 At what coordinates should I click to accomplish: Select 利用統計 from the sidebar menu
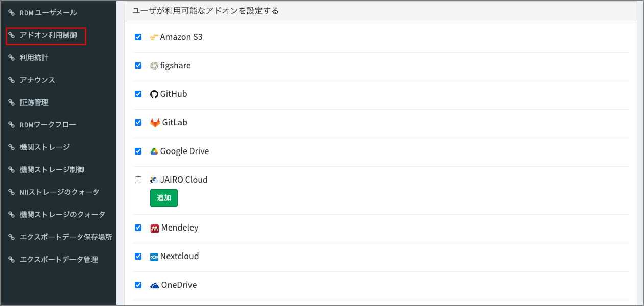point(36,57)
